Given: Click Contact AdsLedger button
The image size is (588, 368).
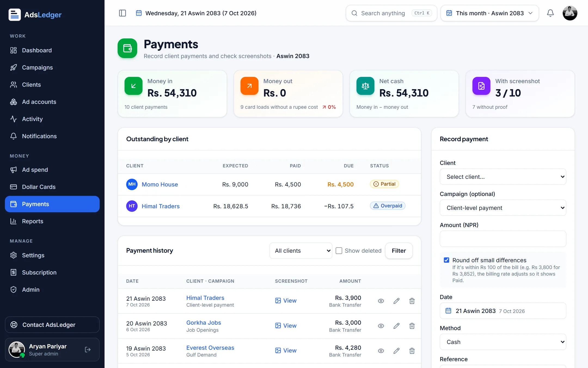Looking at the screenshot, I should point(52,325).
